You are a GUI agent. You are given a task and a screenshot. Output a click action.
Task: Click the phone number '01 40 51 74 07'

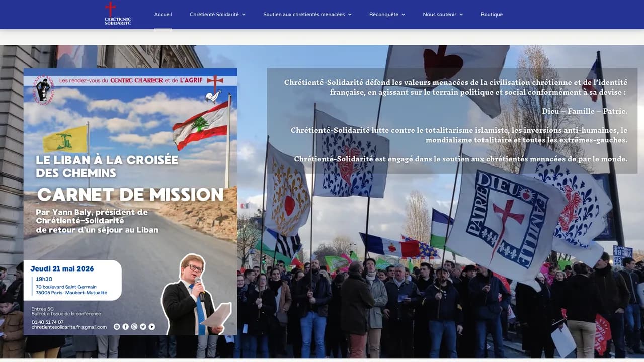[x=47, y=322]
